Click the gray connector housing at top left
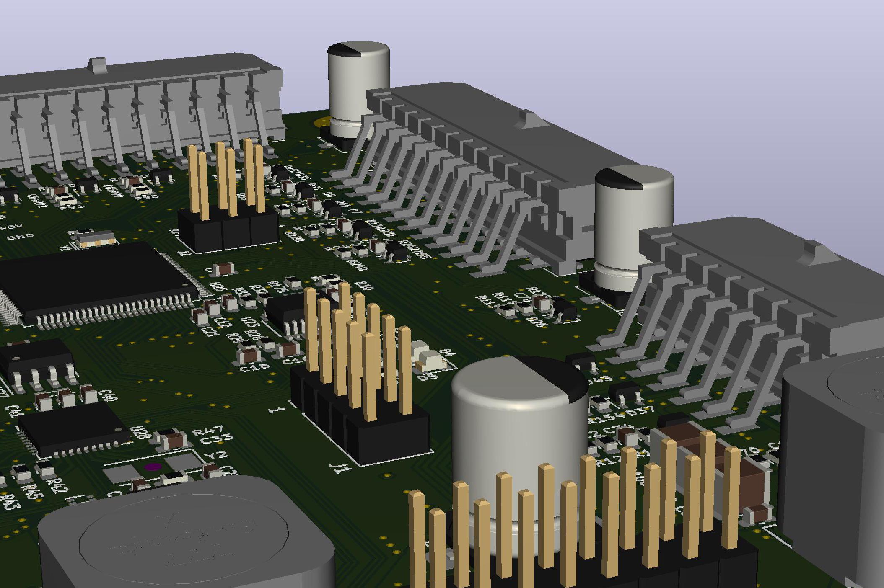Image resolution: width=884 pixels, height=588 pixels. click(126, 92)
